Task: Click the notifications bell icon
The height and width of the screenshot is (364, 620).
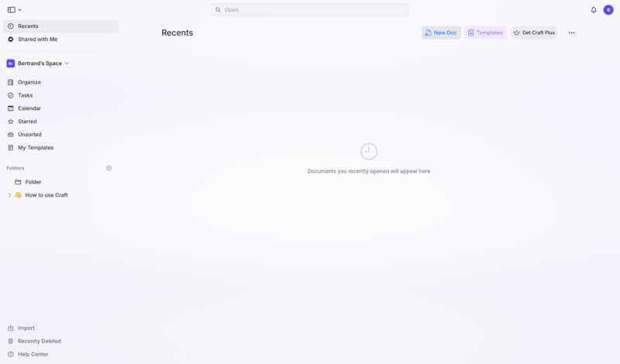Action: (x=594, y=10)
